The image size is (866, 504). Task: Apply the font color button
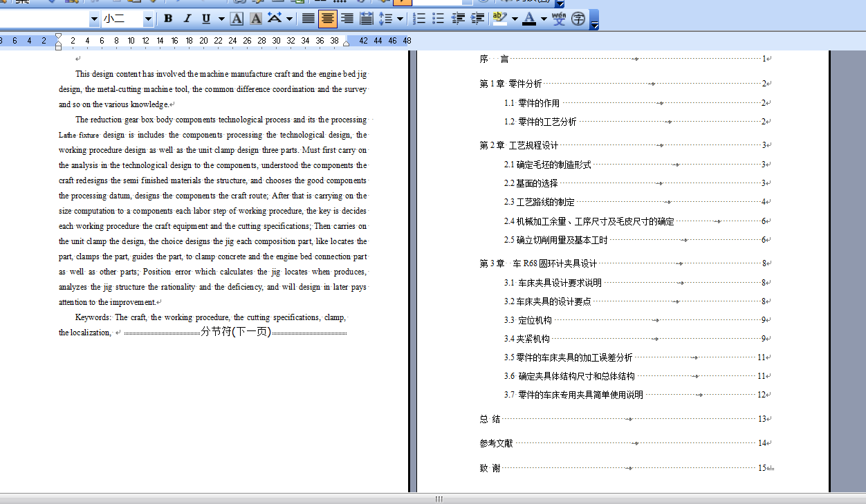[529, 19]
